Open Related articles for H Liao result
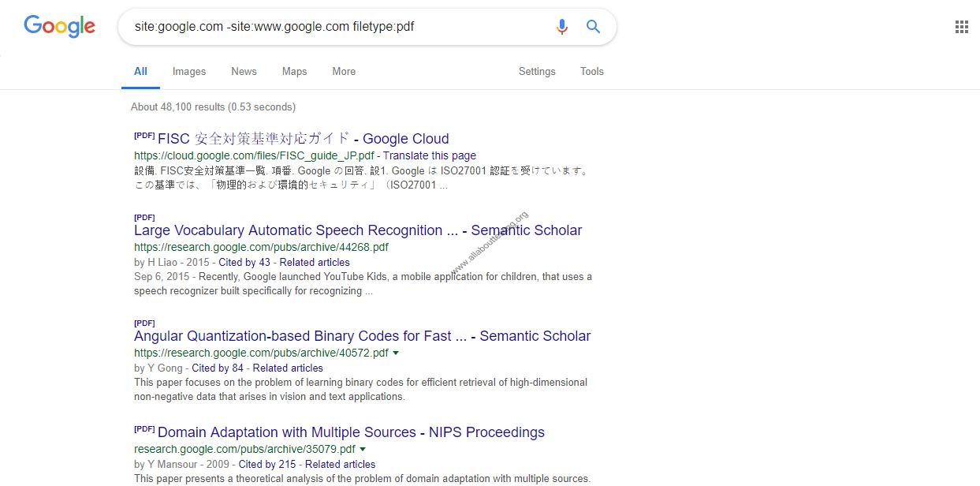This screenshot has width=980, height=486. point(315,262)
